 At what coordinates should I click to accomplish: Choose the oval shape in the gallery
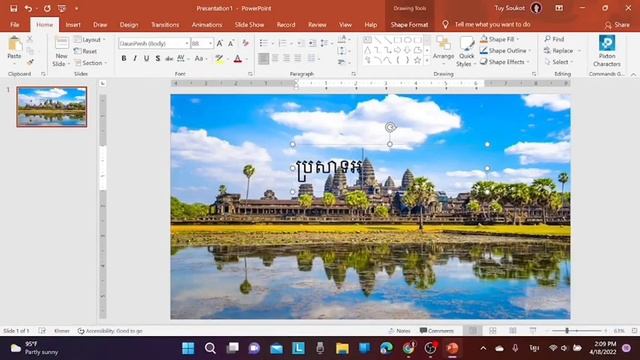tap(407, 40)
